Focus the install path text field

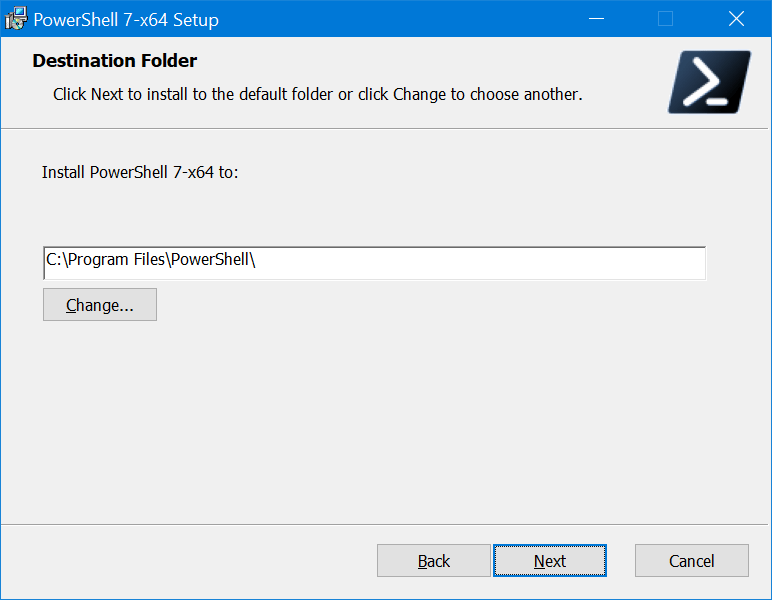pyautogui.click(x=375, y=263)
